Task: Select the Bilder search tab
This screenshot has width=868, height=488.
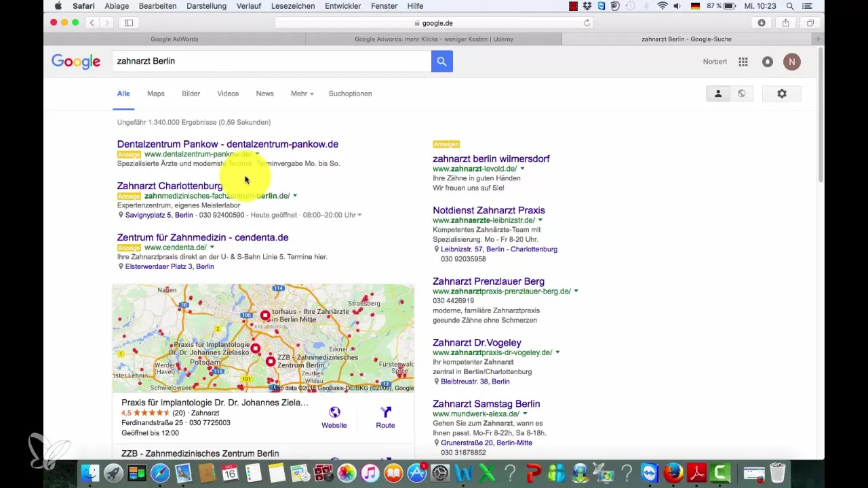Action: click(x=191, y=94)
